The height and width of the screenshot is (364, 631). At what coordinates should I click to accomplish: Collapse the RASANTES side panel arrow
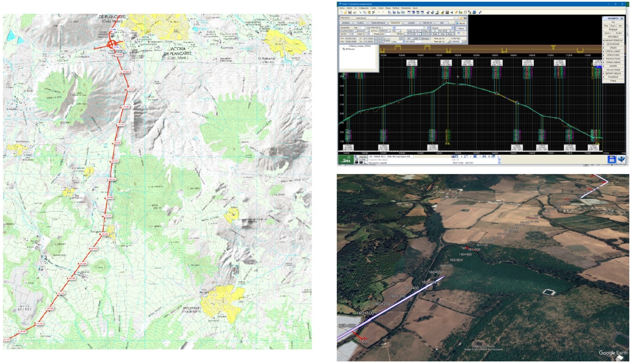[622, 18]
